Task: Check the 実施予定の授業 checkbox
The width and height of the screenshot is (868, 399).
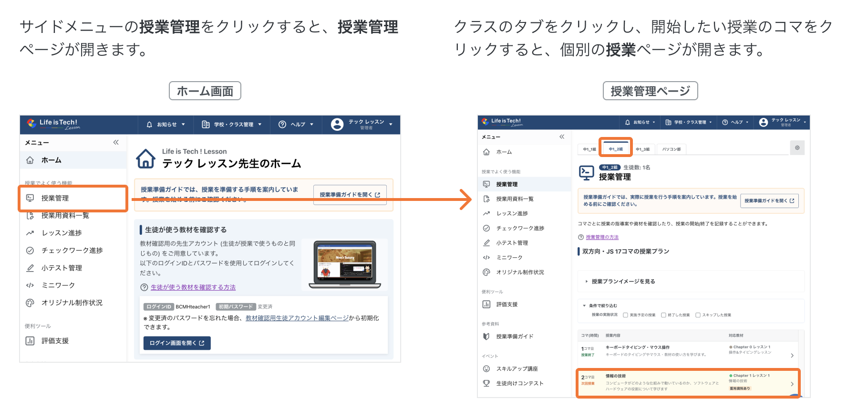Action: click(x=625, y=315)
